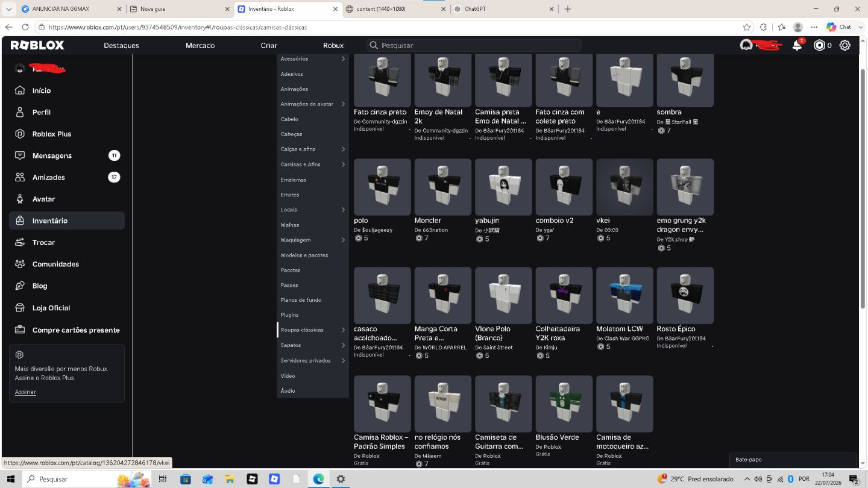Open the Áudio inventory category

tap(288, 390)
